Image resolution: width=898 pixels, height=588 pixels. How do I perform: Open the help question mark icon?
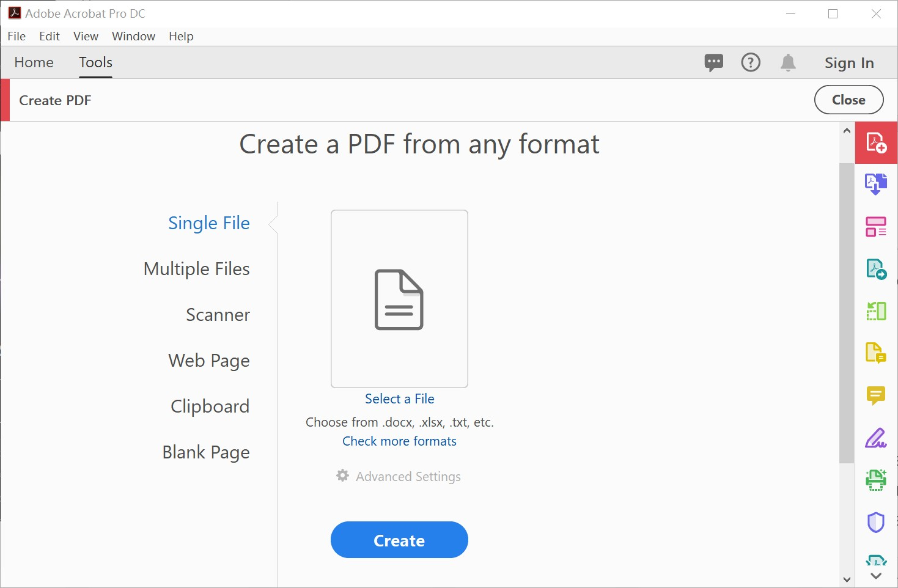pos(751,62)
